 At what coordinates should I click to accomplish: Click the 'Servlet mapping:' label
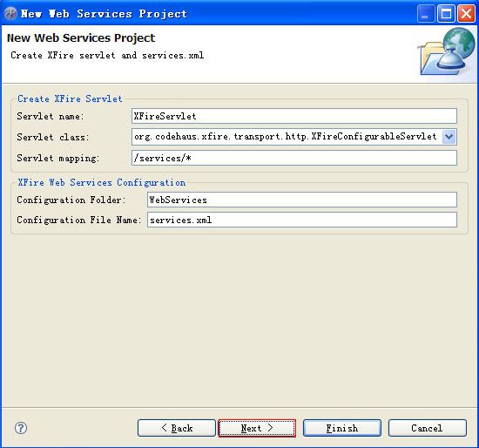[x=58, y=158]
